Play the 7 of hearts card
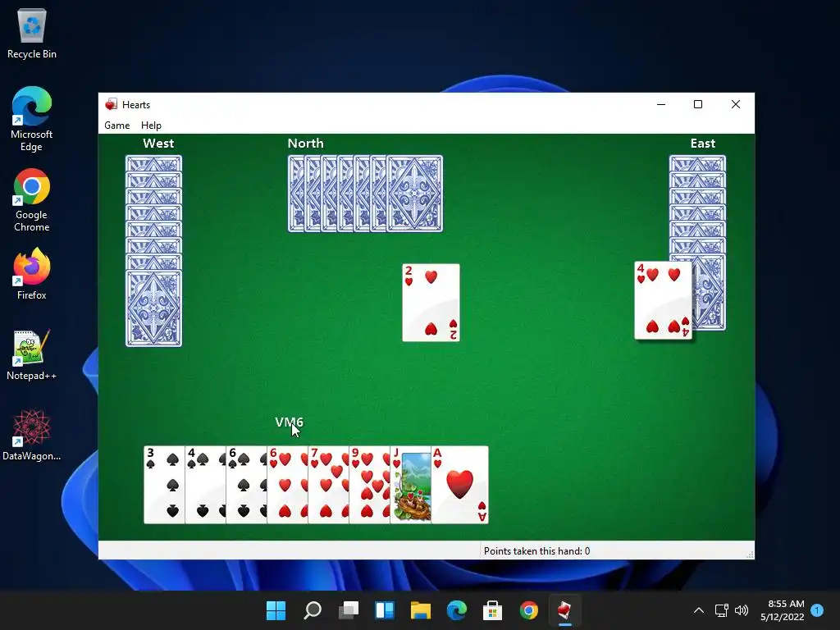 [328, 484]
